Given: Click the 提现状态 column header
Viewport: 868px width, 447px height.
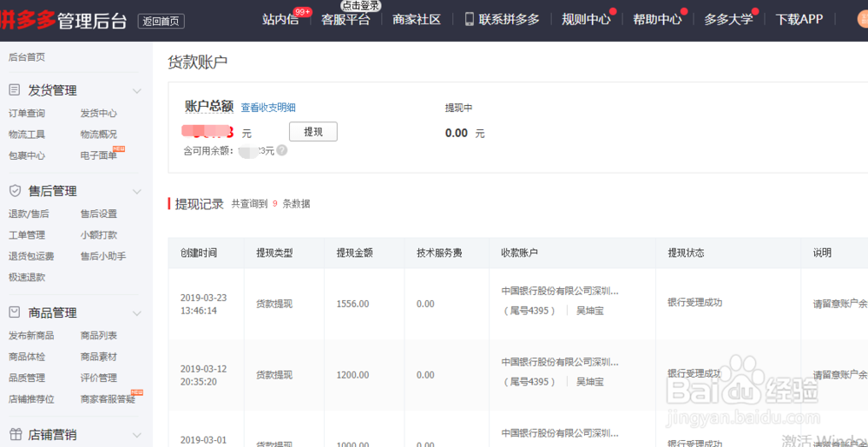Looking at the screenshot, I should click(687, 253).
